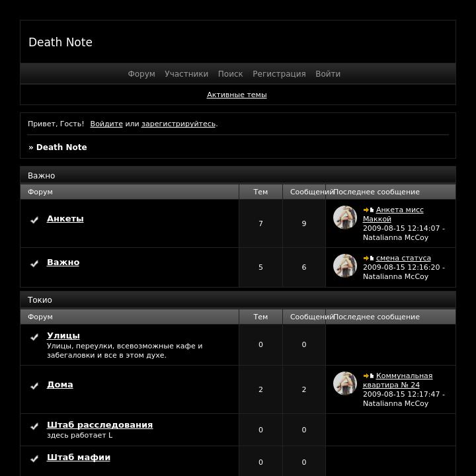476x476 pixels.
Task: Open avatar in the Дома last message cell
Action: click(345, 383)
